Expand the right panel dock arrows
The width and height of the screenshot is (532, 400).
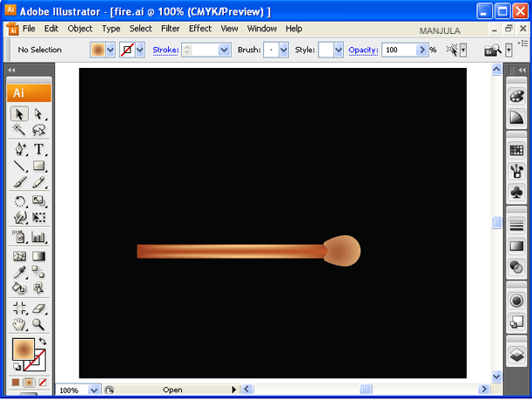522,70
